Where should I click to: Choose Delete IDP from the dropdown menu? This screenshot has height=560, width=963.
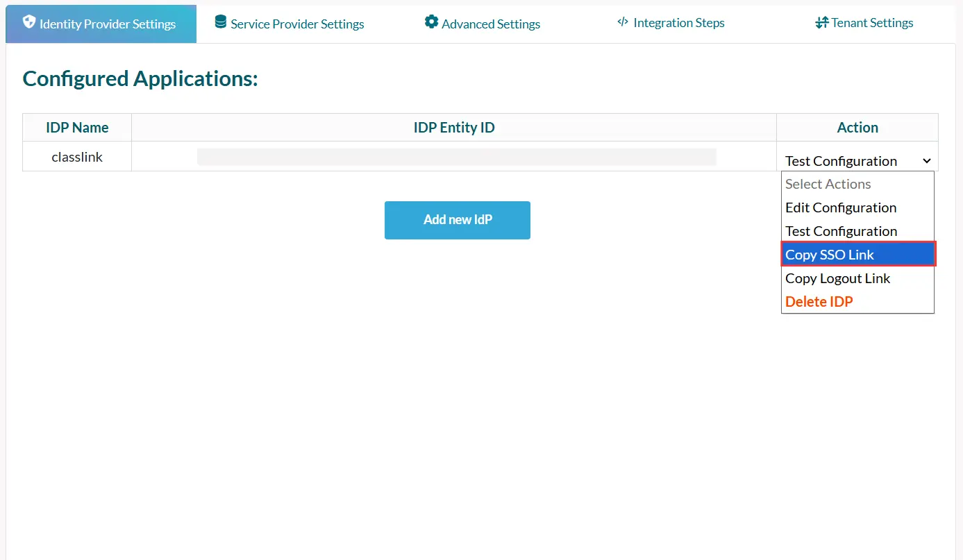pos(819,301)
